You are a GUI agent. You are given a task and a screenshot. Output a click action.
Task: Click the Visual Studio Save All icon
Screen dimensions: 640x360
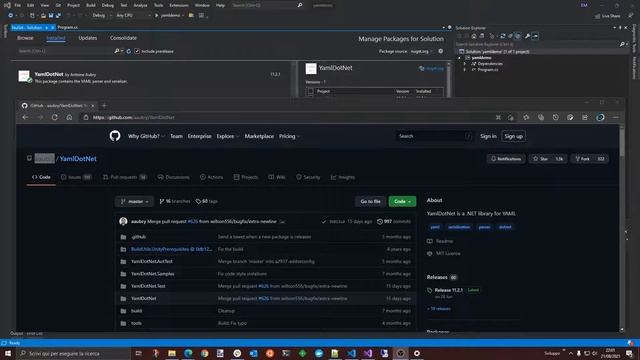click(x=58, y=16)
